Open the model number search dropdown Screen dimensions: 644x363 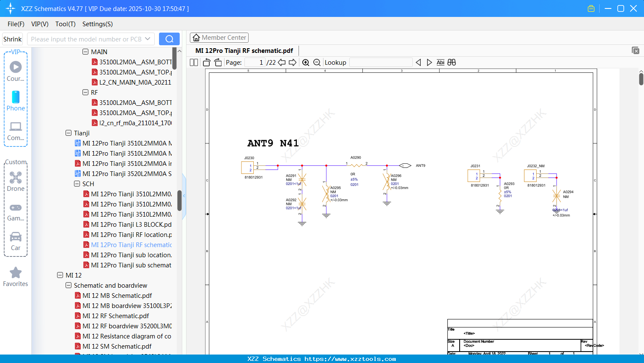[148, 38]
